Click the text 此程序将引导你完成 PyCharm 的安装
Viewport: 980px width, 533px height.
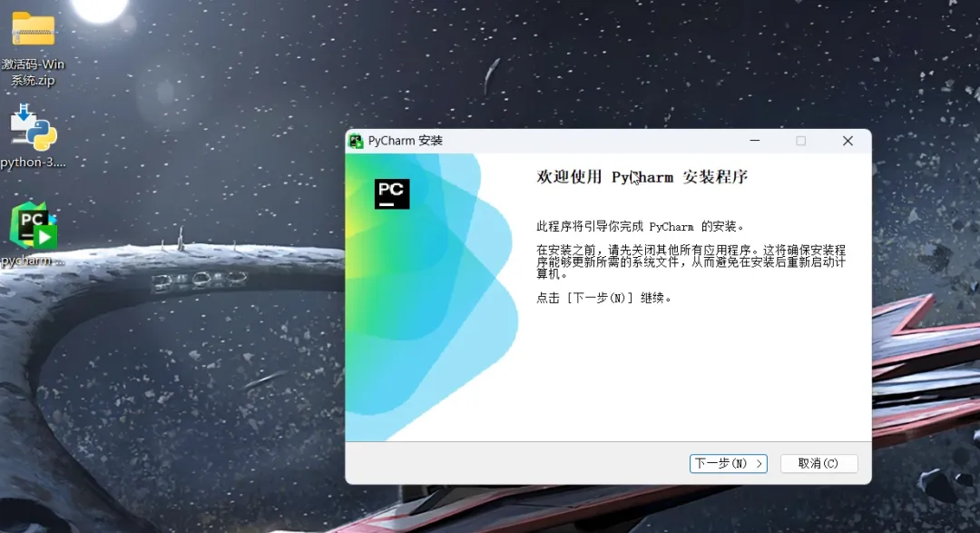(640, 226)
